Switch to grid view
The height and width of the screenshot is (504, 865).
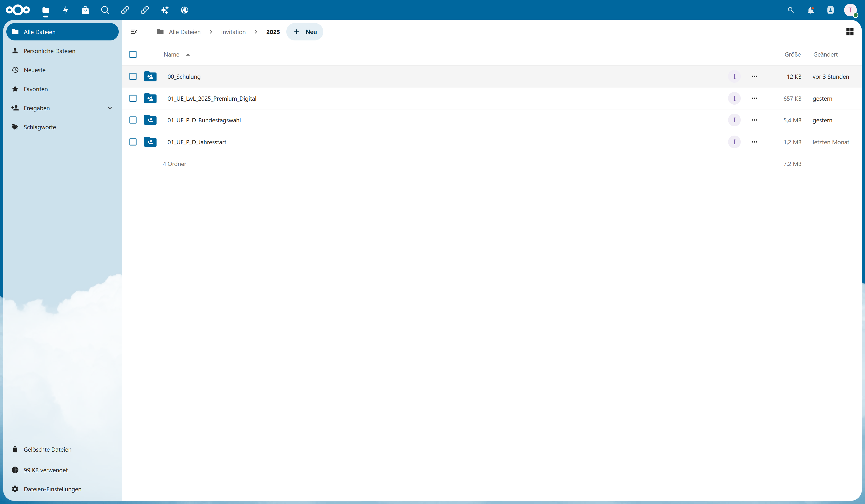(x=850, y=32)
